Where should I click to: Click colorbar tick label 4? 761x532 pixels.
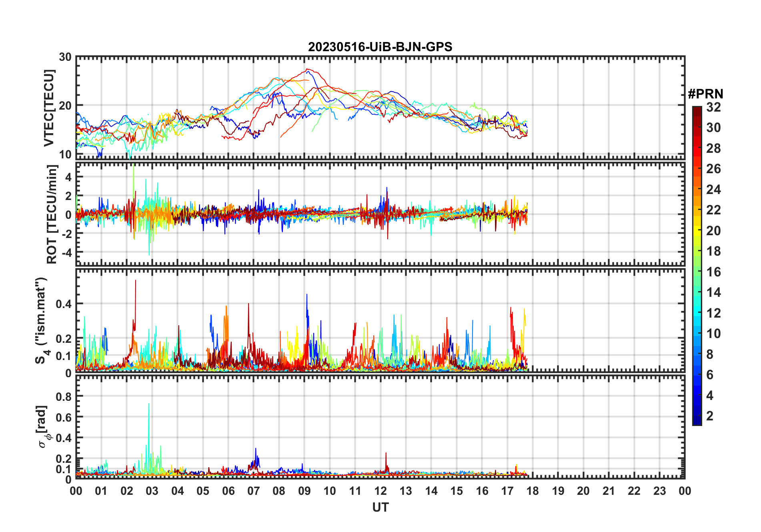click(710, 396)
